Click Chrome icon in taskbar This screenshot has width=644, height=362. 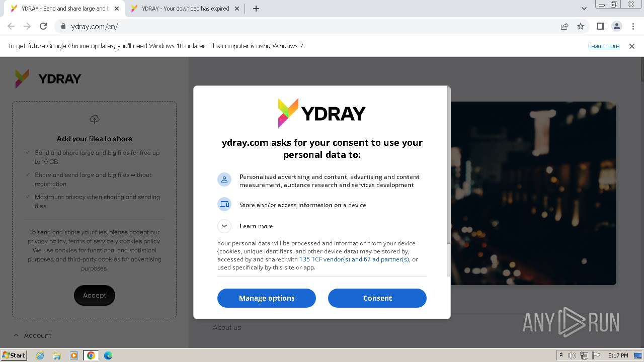(x=91, y=355)
